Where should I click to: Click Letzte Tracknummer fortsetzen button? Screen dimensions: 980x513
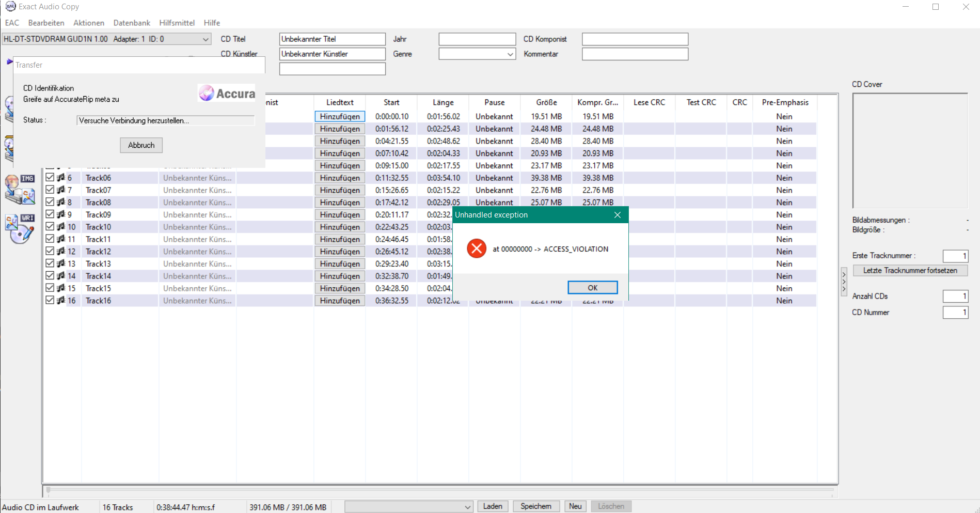click(910, 270)
